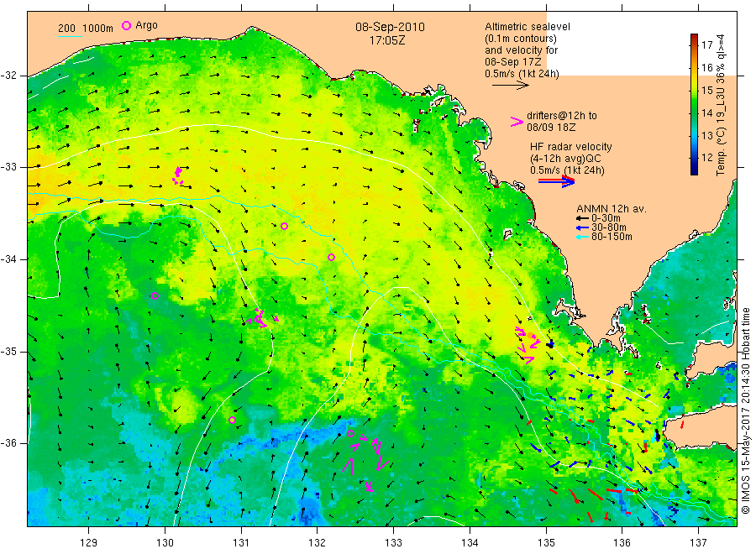756x554 pixels.
Task: Click the drifters@12h to legend text
Action: (562, 116)
